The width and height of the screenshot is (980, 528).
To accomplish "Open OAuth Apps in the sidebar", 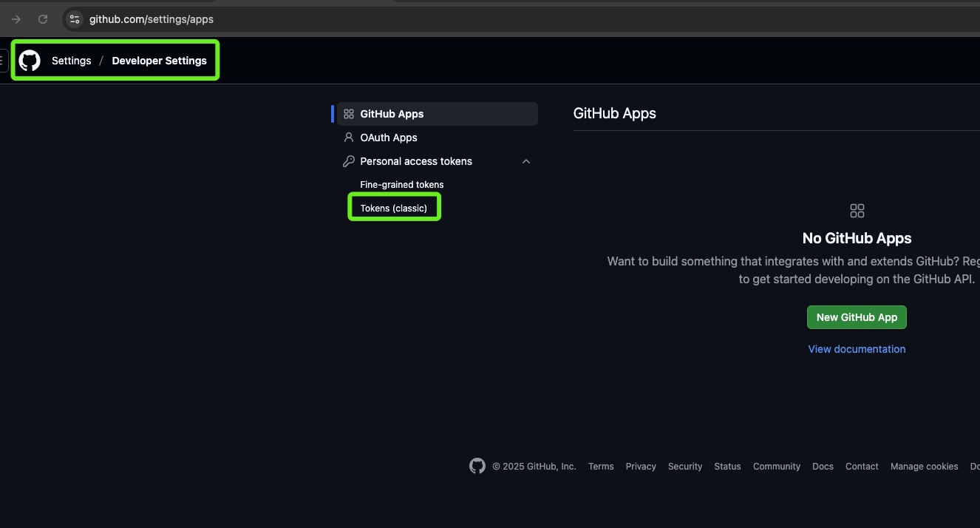I will point(438,138).
